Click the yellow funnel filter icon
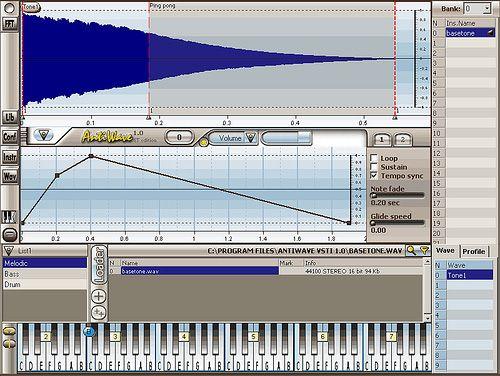This screenshot has width=500, height=376. (x=424, y=250)
